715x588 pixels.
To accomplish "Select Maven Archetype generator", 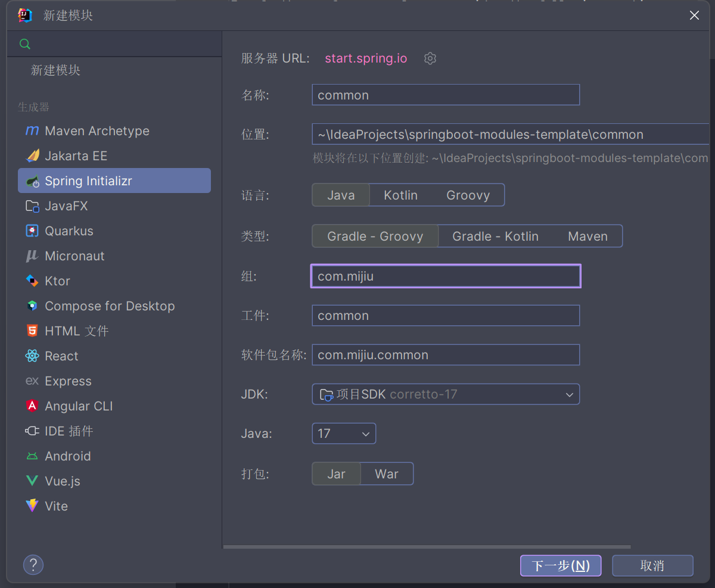I will 114,130.
